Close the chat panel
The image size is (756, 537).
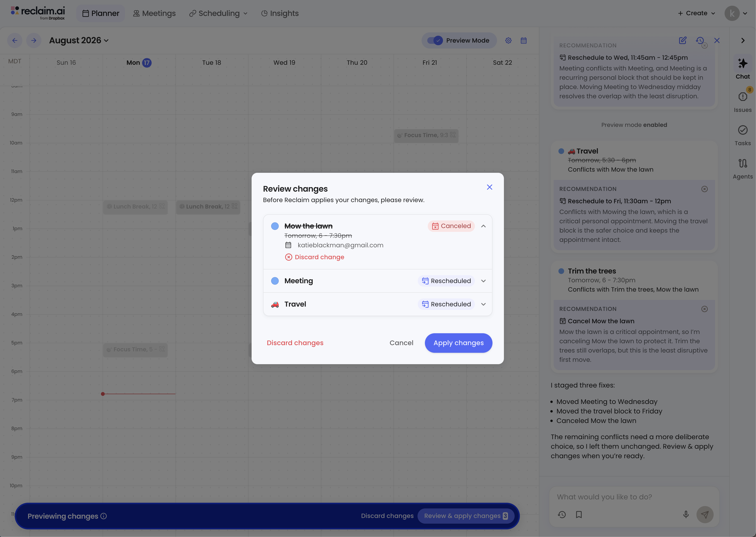[x=717, y=40]
